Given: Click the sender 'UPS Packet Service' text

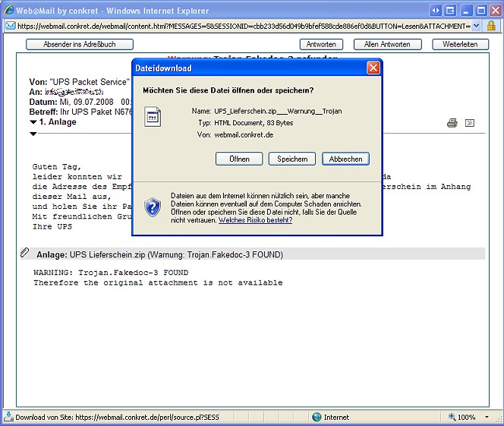Looking at the screenshot, I should 90,82.
